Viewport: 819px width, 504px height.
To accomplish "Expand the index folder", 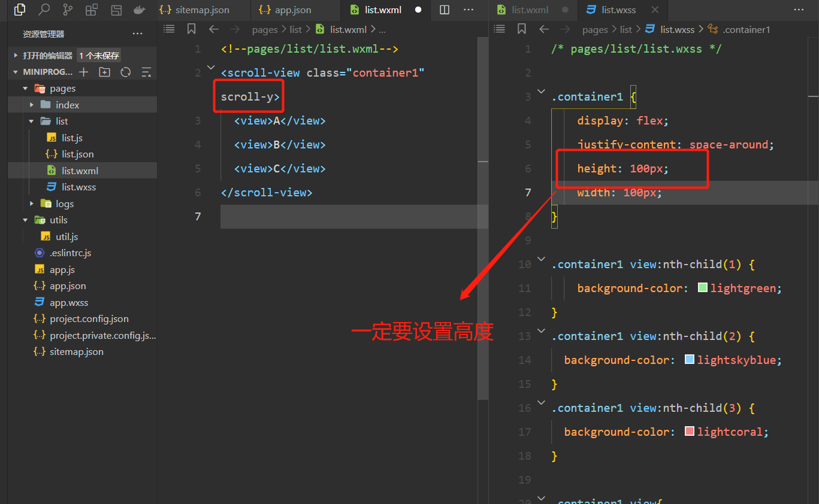I will pos(32,105).
